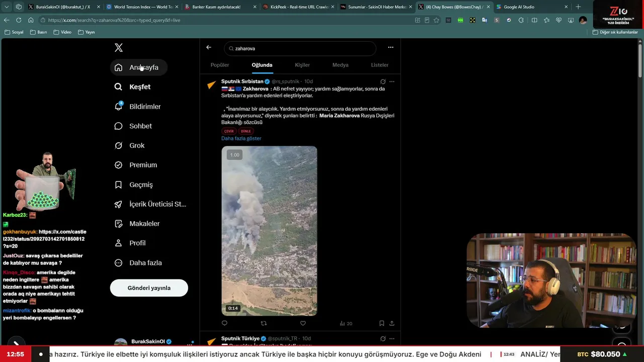Open search options three-dot menu
Image resolution: width=644 pixels, height=362 pixels.
click(x=390, y=48)
